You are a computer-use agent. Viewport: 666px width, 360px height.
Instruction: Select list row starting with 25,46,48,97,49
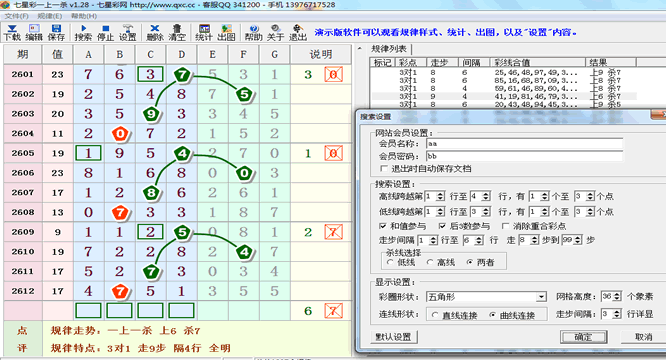503,73
